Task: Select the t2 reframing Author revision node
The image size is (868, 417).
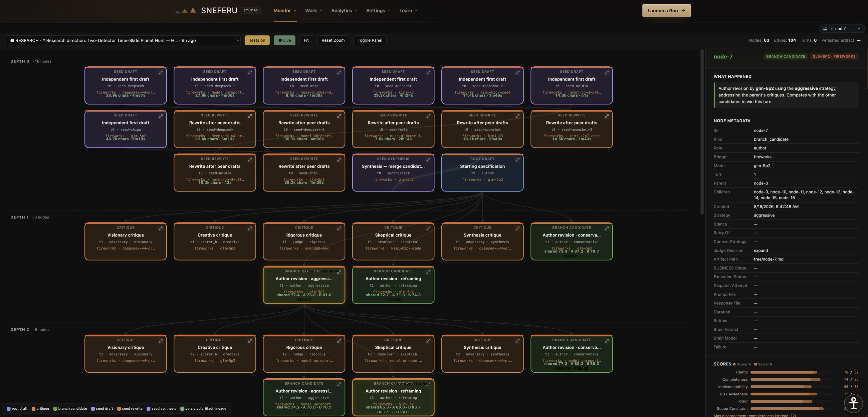Action: pyautogui.click(x=393, y=397)
